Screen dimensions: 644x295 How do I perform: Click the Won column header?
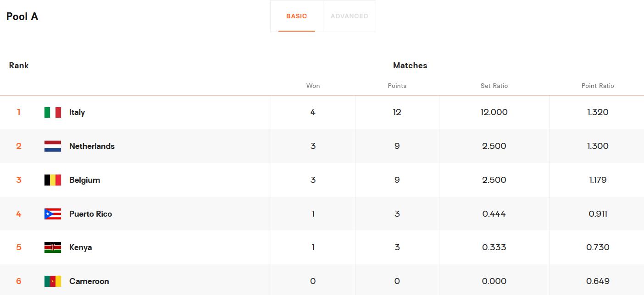pos(313,86)
